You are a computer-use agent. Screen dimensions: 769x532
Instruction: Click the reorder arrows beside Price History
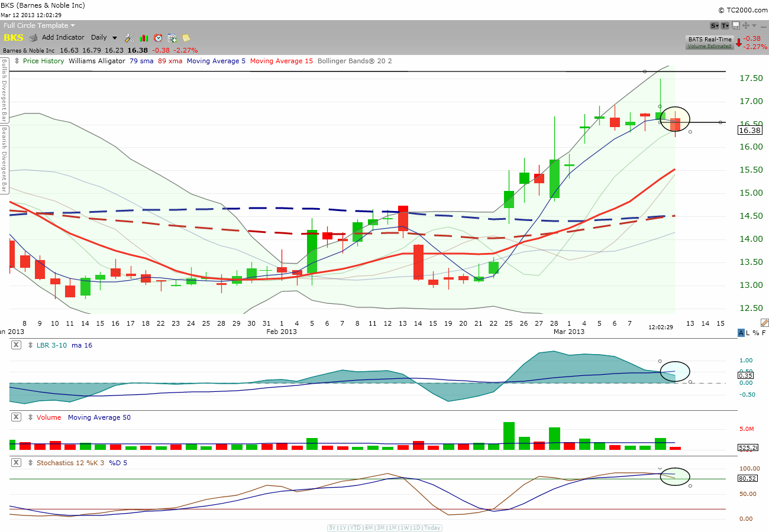pyautogui.click(x=17, y=61)
